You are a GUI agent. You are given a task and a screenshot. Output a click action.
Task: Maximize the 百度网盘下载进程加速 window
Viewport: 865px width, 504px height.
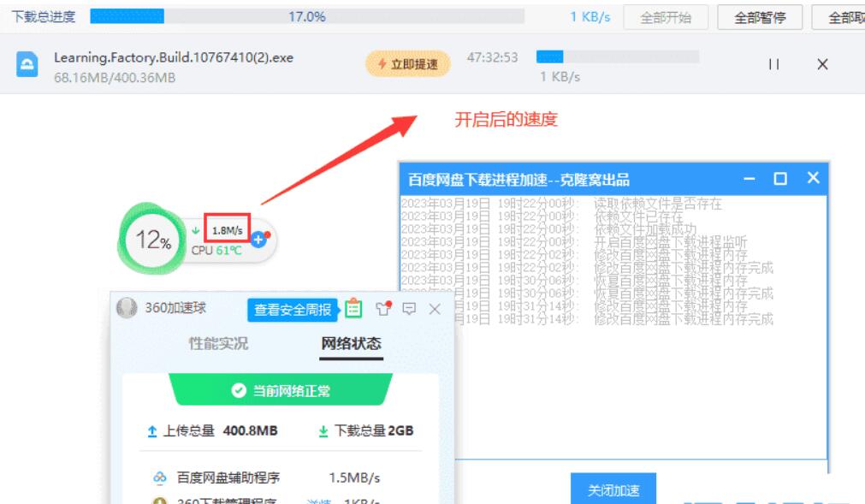pos(780,179)
